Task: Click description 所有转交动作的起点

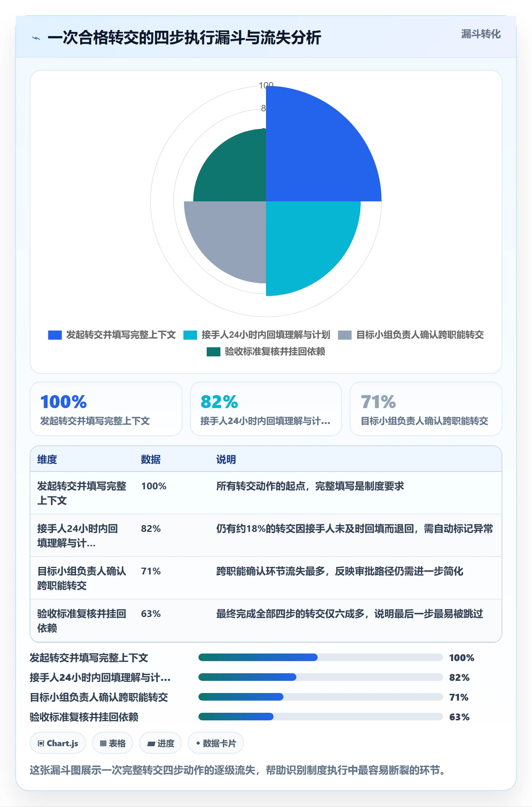Action: [x=310, y=486]
